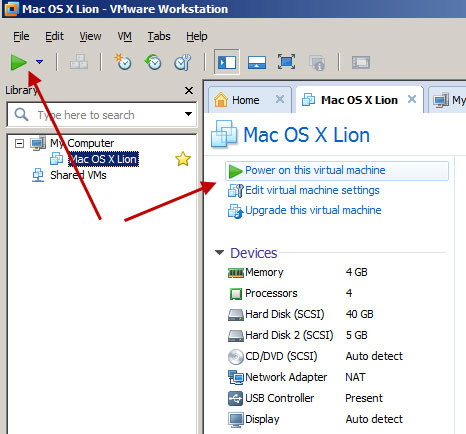This screenshot has height=434, width=466.
Task: Toggle the thumbnail bar toolbar icon
Action: click(x=257, y=62)
